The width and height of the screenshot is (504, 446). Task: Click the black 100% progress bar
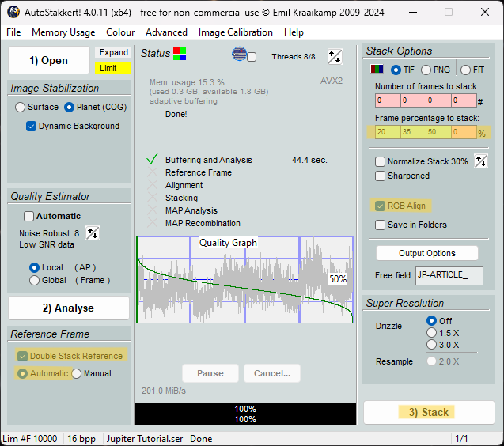245,414
